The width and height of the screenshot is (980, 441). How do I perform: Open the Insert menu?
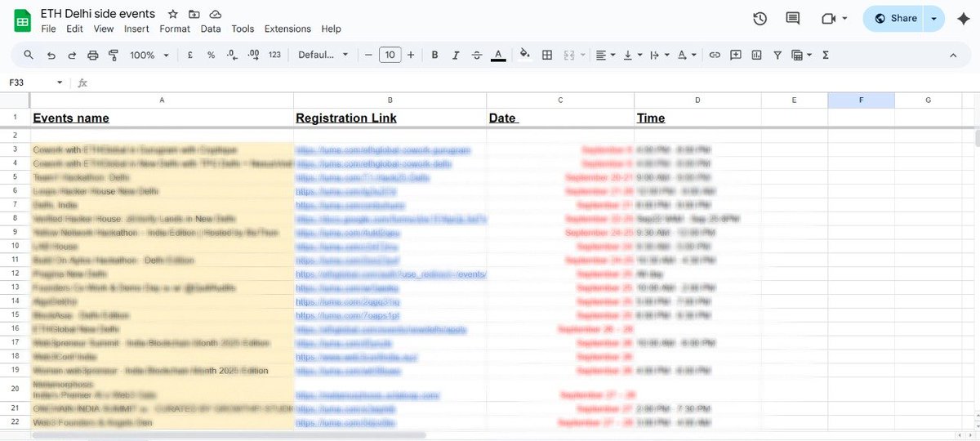[x=136, y=29]
